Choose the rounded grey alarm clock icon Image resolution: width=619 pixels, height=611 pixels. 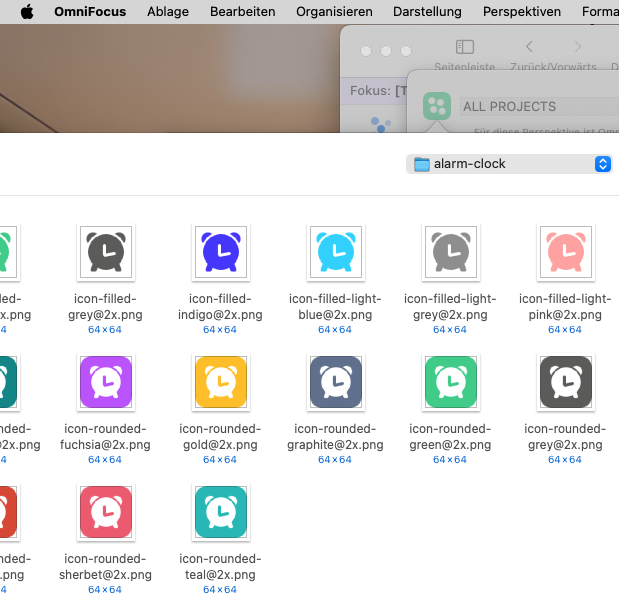pyautogui.click(x=565, y=382)
